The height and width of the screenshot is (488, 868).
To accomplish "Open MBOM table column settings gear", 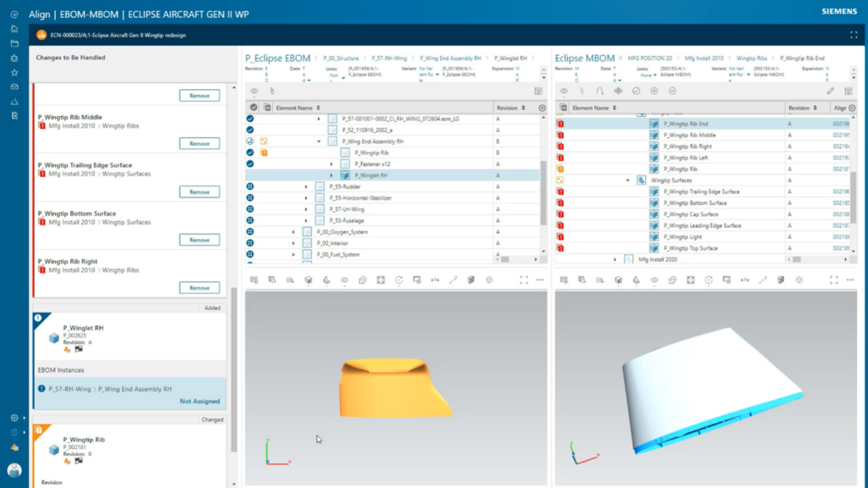I will tap(852, 108).
